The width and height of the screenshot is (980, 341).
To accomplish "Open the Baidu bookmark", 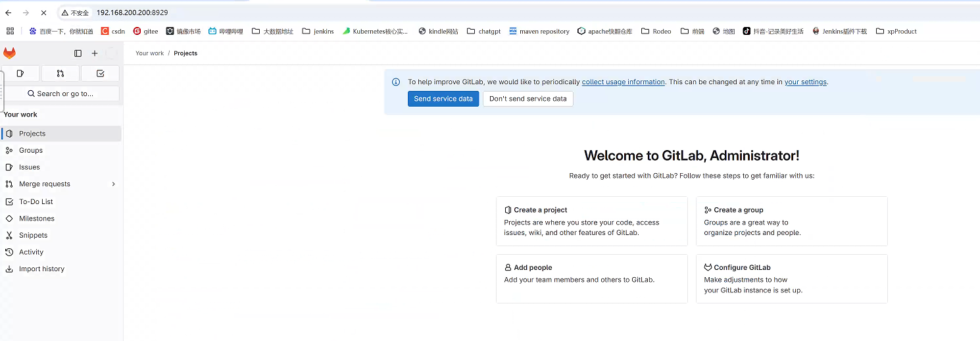I will click(x=61, y=31).
